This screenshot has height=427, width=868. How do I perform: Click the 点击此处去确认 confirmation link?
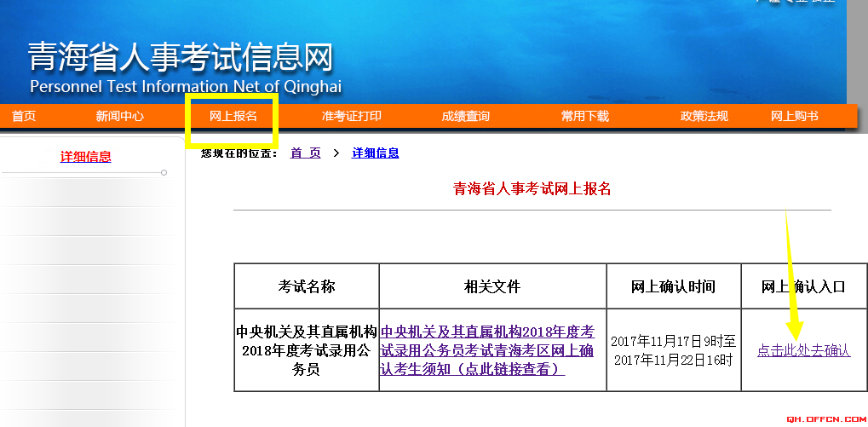tap(803, 351)
